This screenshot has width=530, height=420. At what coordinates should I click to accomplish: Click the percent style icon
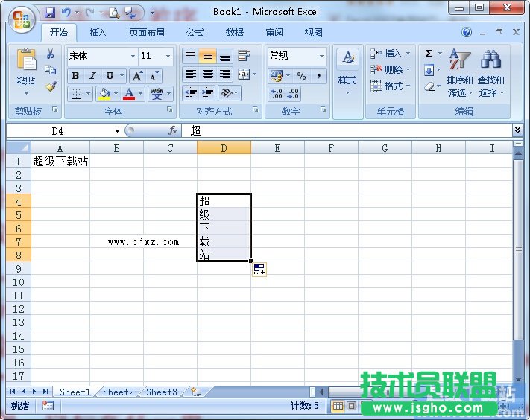point(301,75)
